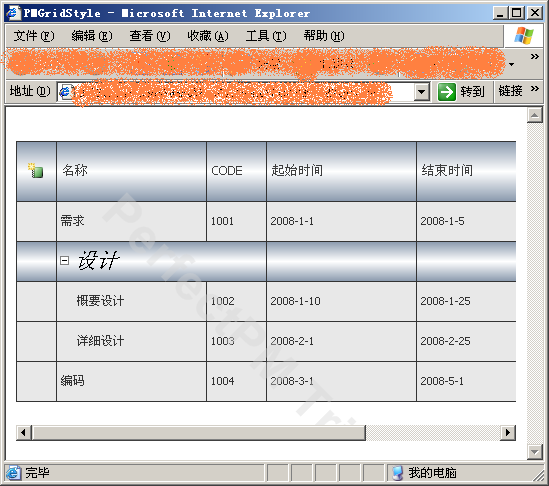Click the 名称 column header
This screenshot has width=549, height=486.
click(x=132, y=171)
